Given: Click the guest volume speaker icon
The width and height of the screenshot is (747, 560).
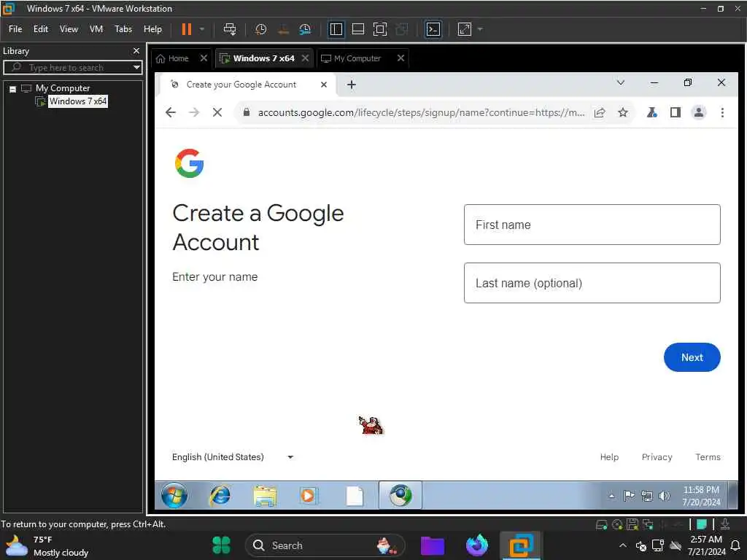Looking at the screenshot, I should pos(664,496).
